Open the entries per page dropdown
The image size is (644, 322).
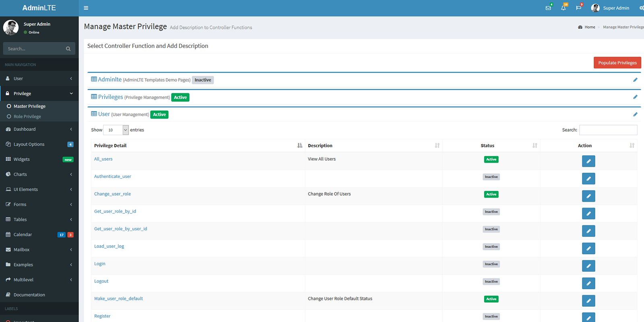pos(116,130)
